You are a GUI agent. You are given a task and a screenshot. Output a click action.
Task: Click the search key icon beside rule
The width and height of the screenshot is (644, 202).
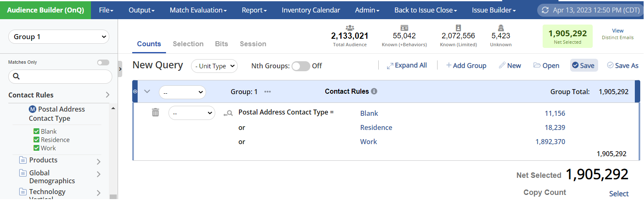point(228,113)
